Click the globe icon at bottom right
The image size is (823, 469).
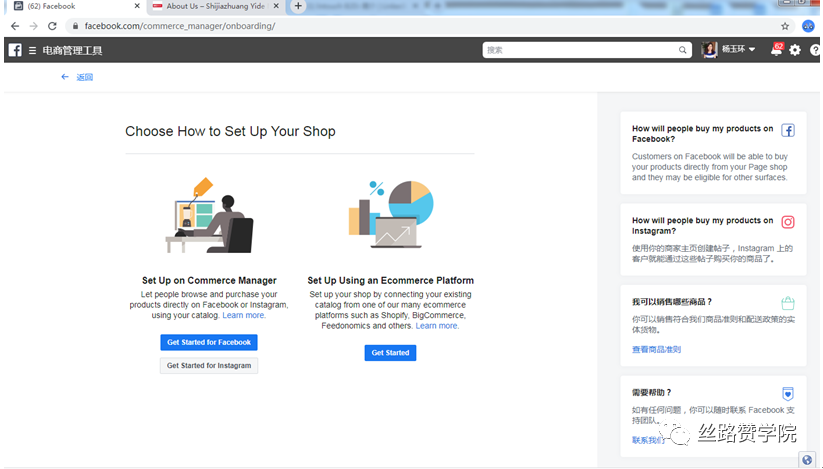(x=807, y=460)
